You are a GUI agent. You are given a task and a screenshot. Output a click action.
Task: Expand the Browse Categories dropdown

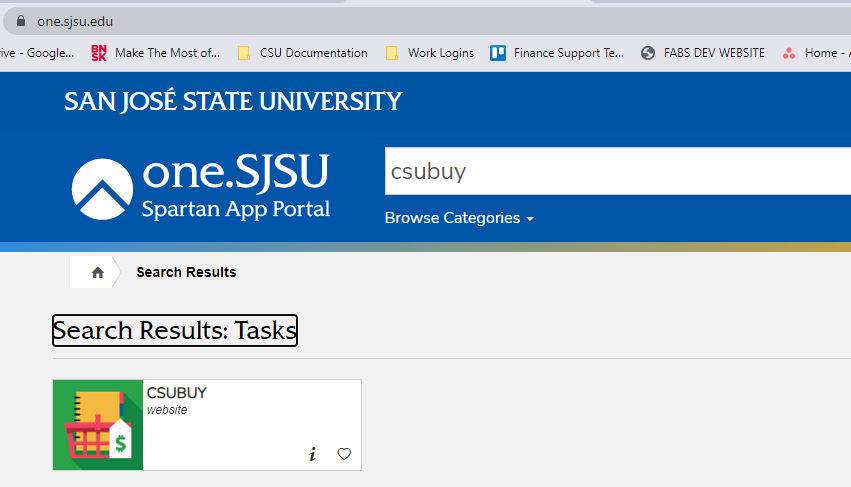click(x=459, y=218)
